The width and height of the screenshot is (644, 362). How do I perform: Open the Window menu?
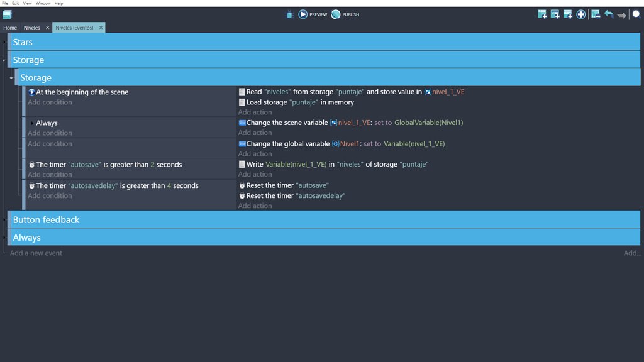[43, 3]
